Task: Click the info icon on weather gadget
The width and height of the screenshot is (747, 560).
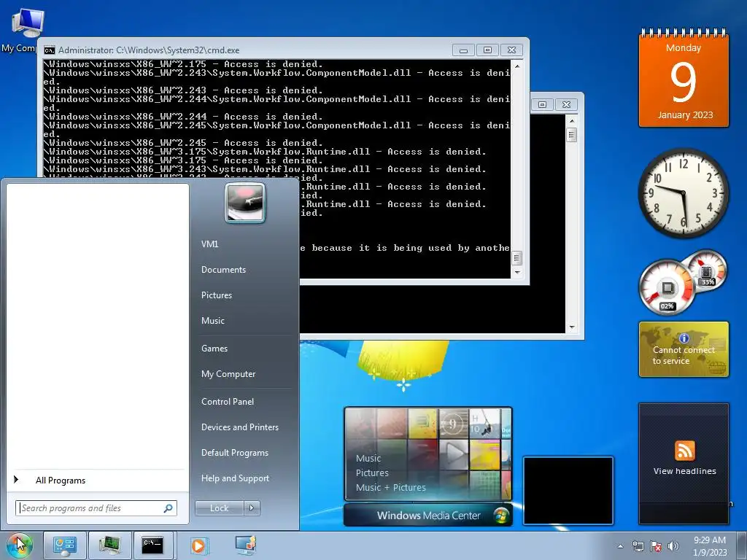Action: (684, 338)
